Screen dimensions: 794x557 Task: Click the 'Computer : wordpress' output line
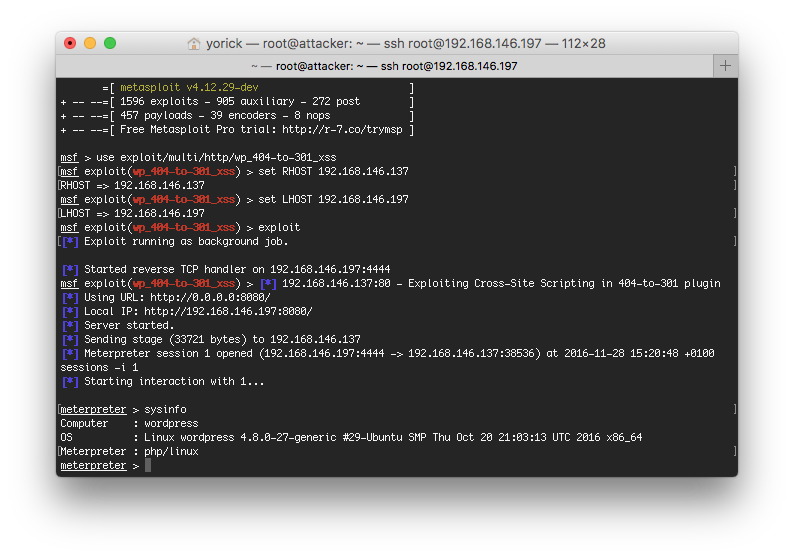pyautogui.click(x=129, y=423)
